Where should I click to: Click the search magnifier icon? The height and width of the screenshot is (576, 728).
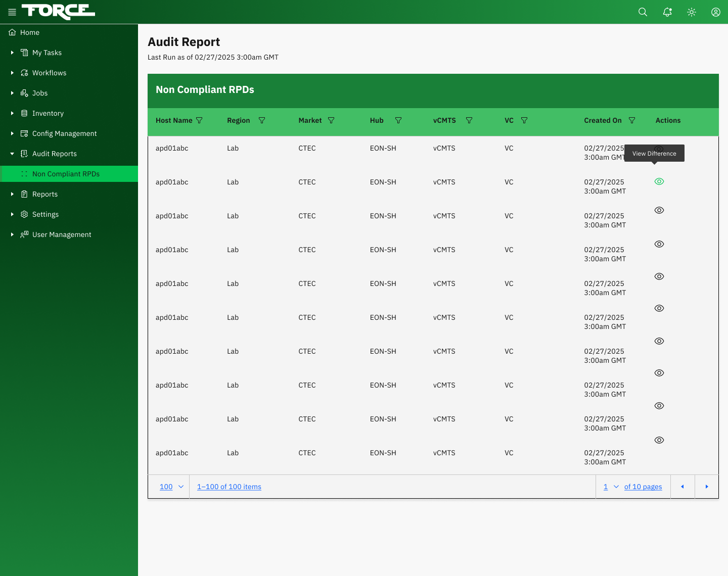(643, 12)
